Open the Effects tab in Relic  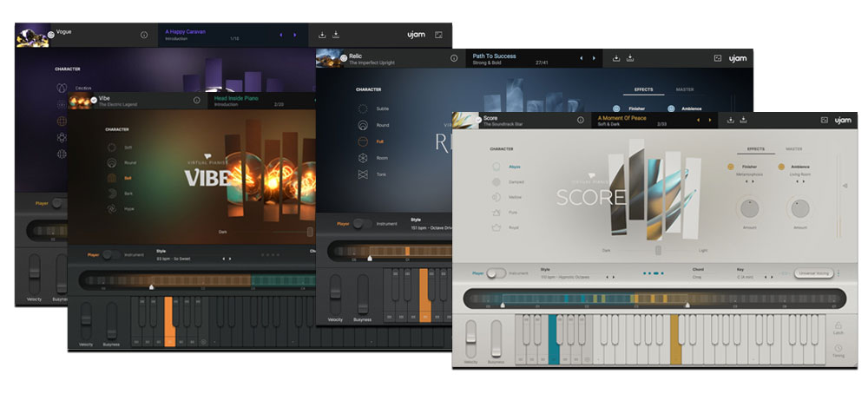click(643, 89)
